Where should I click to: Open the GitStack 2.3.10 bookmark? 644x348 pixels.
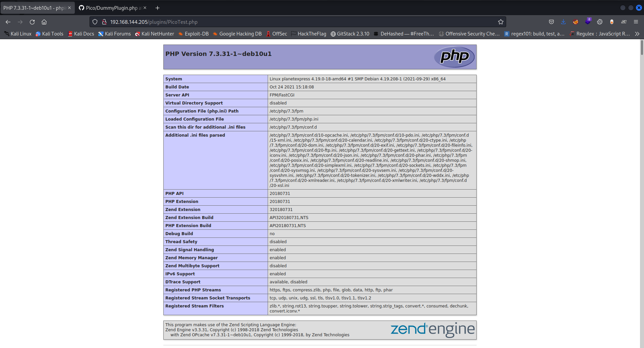point(350,34)
